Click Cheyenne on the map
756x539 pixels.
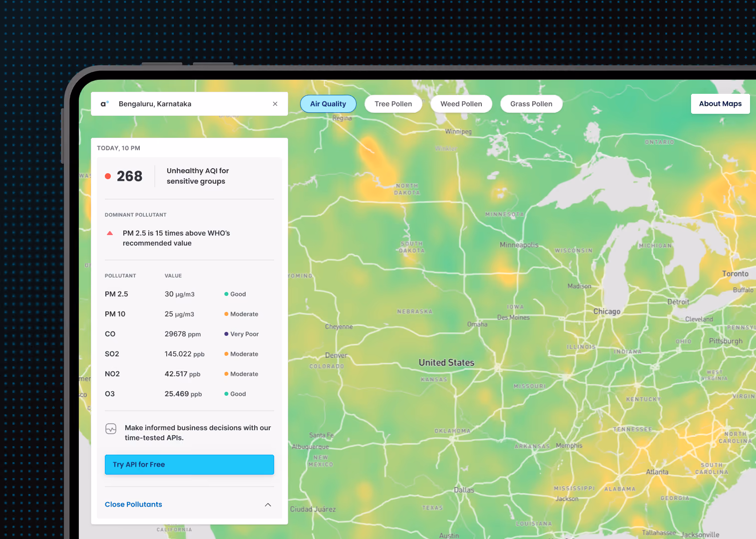(x=339, y=327)
